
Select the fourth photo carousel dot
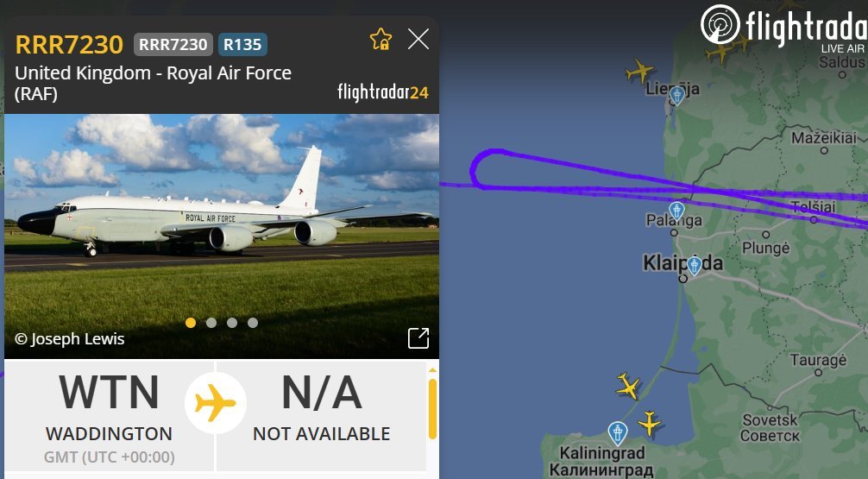tap(253, 323)
